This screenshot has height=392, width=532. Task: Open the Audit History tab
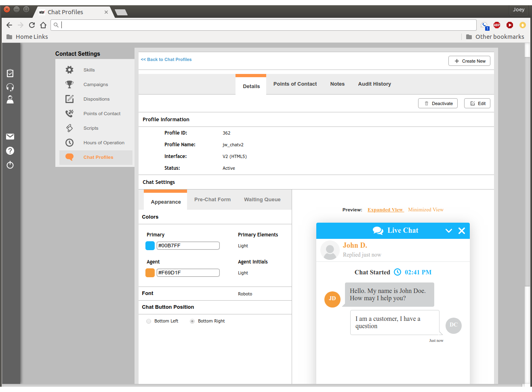374,84
